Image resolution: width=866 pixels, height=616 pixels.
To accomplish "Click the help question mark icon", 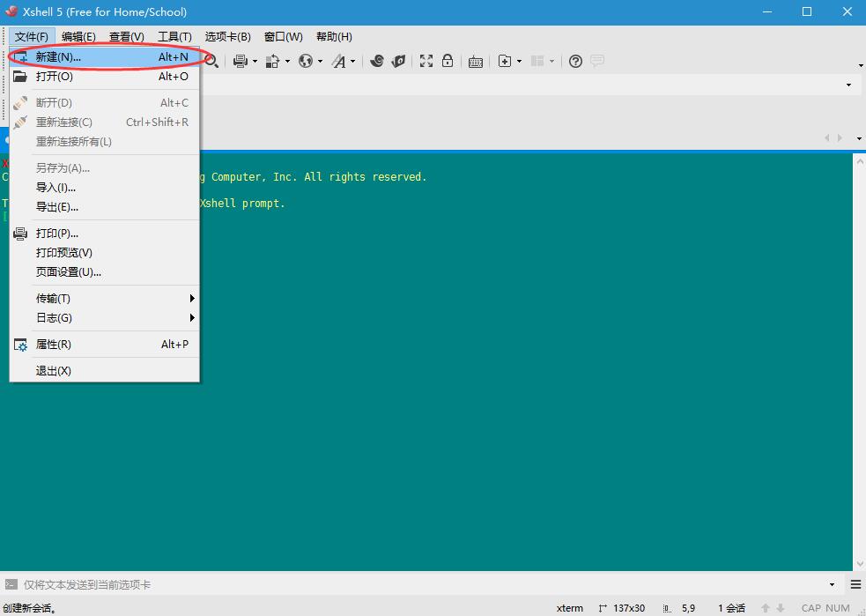I will pos(575,61).
